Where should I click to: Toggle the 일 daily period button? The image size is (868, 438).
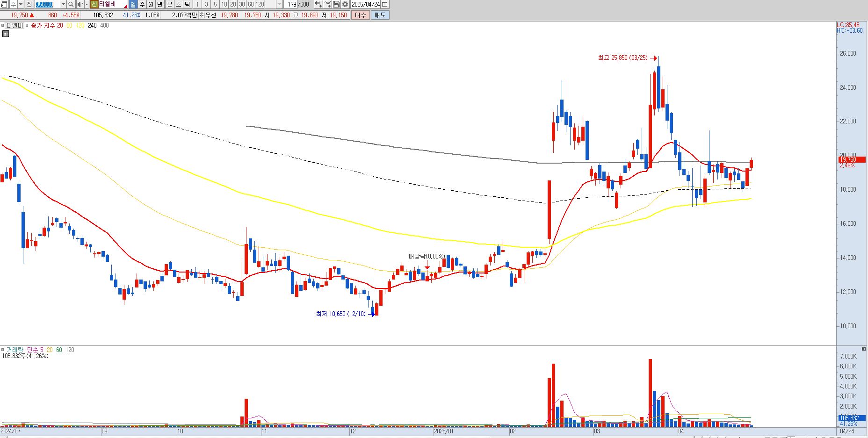(133, 4)
